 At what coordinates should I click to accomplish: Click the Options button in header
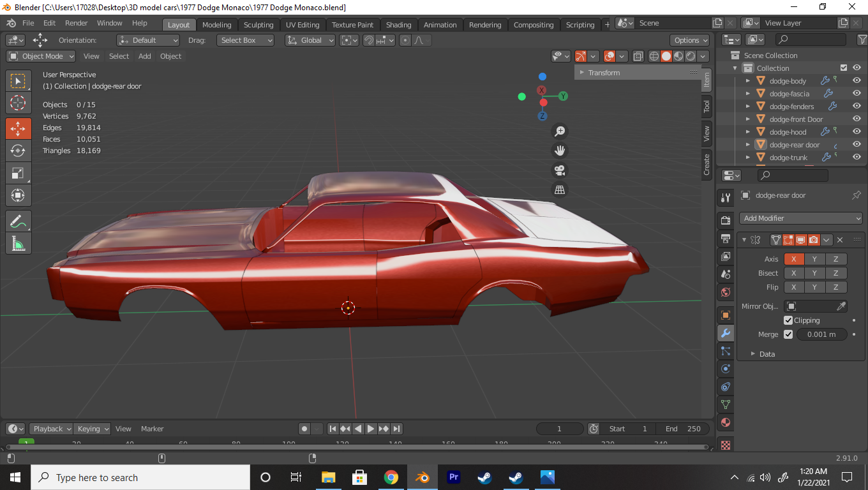(691, 40)
